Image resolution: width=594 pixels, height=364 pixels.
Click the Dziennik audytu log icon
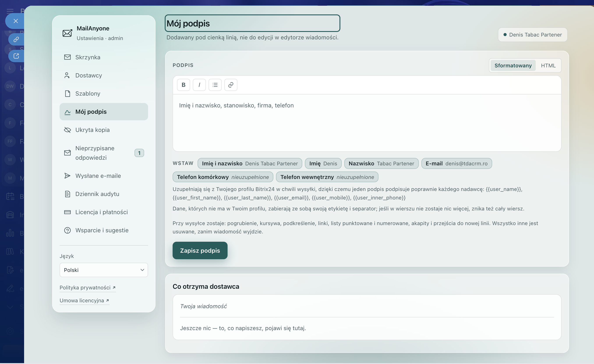tap(67, 194)
